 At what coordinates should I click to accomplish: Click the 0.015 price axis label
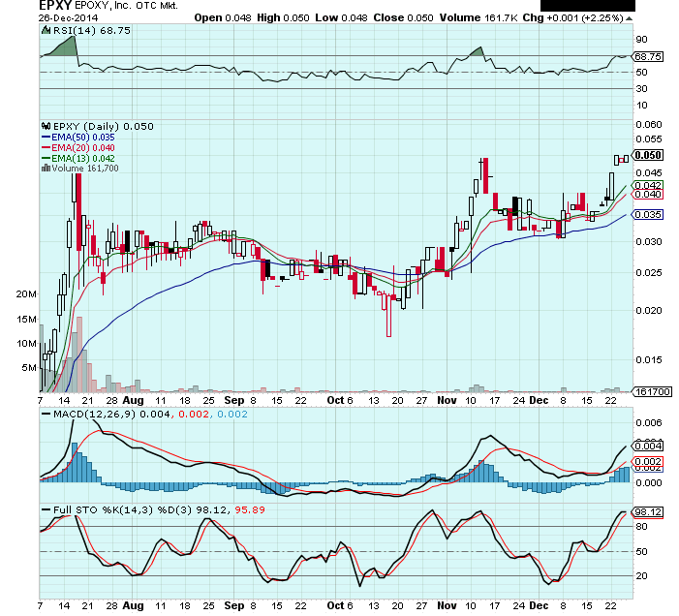649,359
